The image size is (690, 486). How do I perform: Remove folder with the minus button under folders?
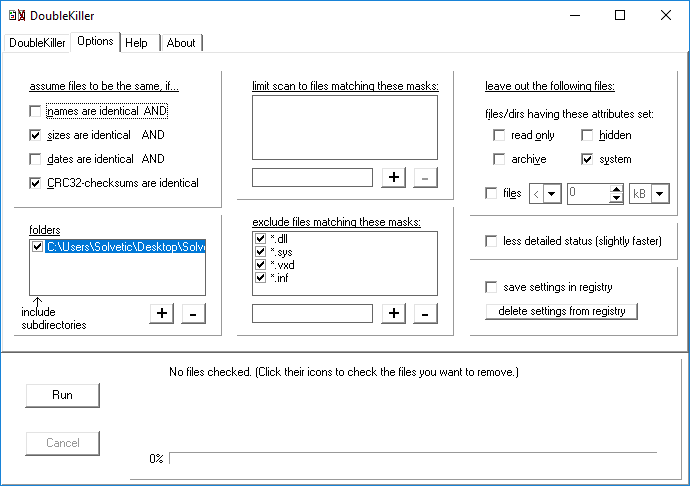[193, 313]
